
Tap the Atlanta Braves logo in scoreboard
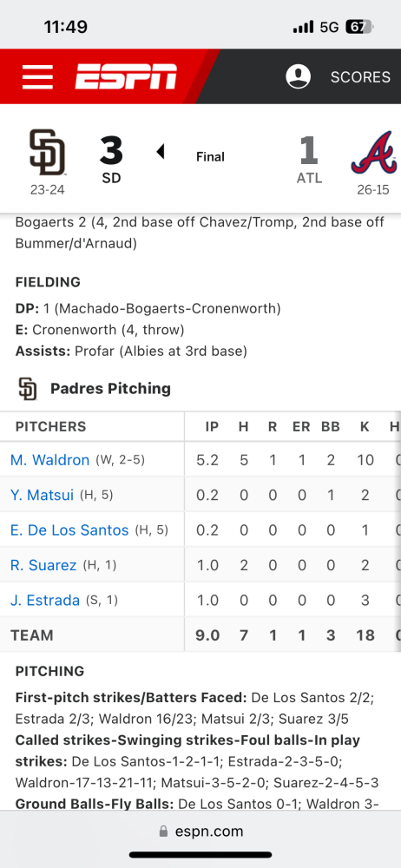pos(374,154)
